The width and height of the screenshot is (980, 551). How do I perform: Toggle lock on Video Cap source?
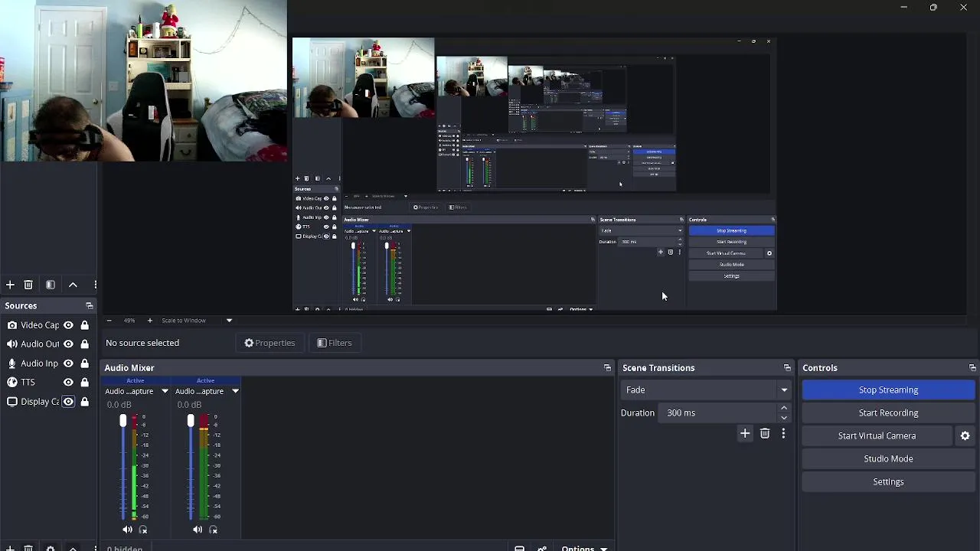coord(84,325)
